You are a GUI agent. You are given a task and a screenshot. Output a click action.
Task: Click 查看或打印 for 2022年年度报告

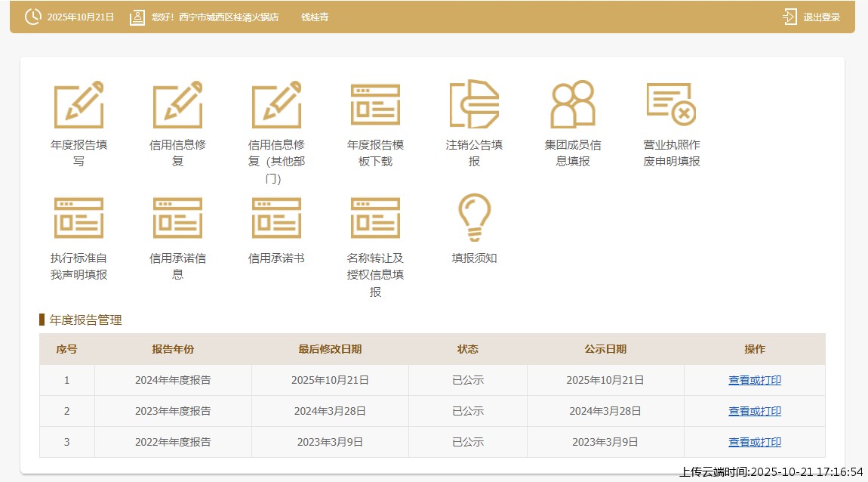(754, 443)
